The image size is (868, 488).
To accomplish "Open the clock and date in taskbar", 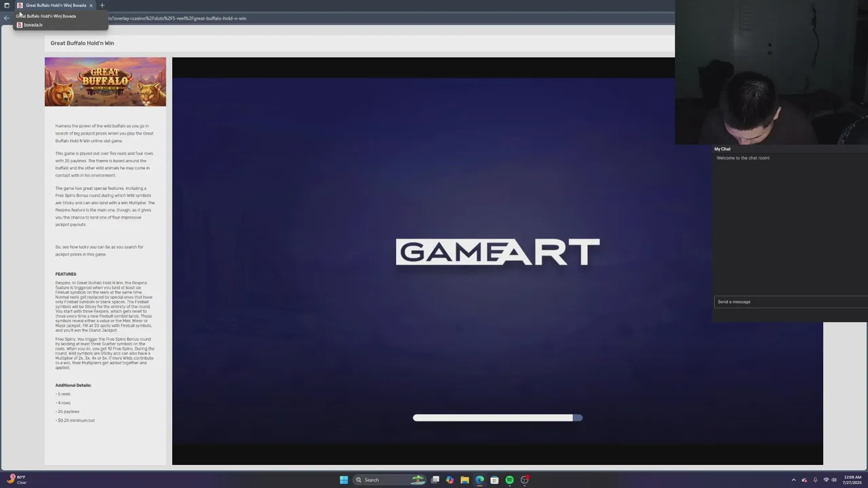I will click(851, 480).
